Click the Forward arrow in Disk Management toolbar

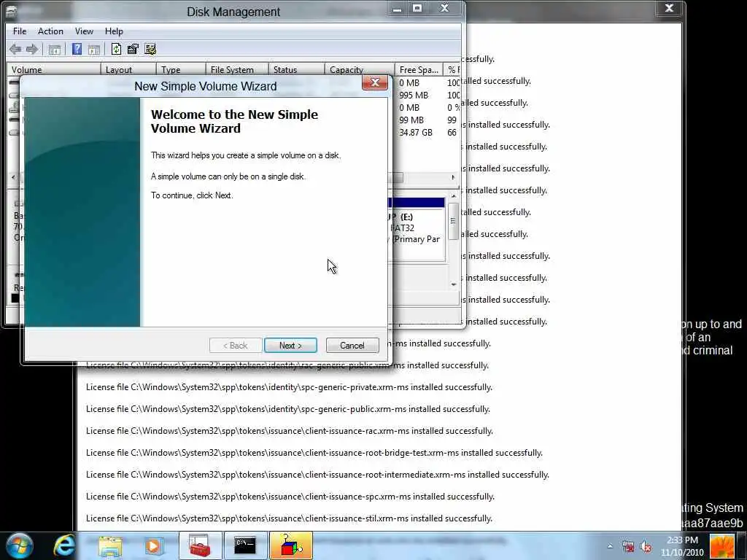point(32,49)
